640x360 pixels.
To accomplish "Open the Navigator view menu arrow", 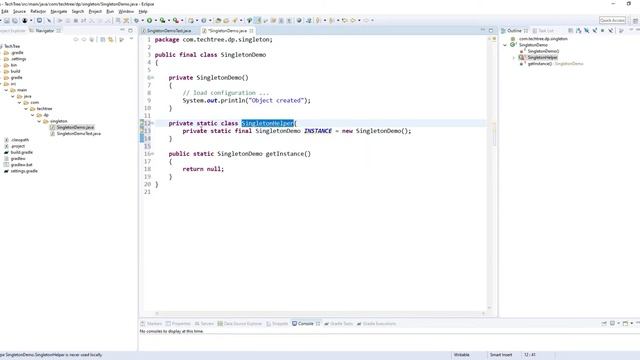I will coord(131,39).
